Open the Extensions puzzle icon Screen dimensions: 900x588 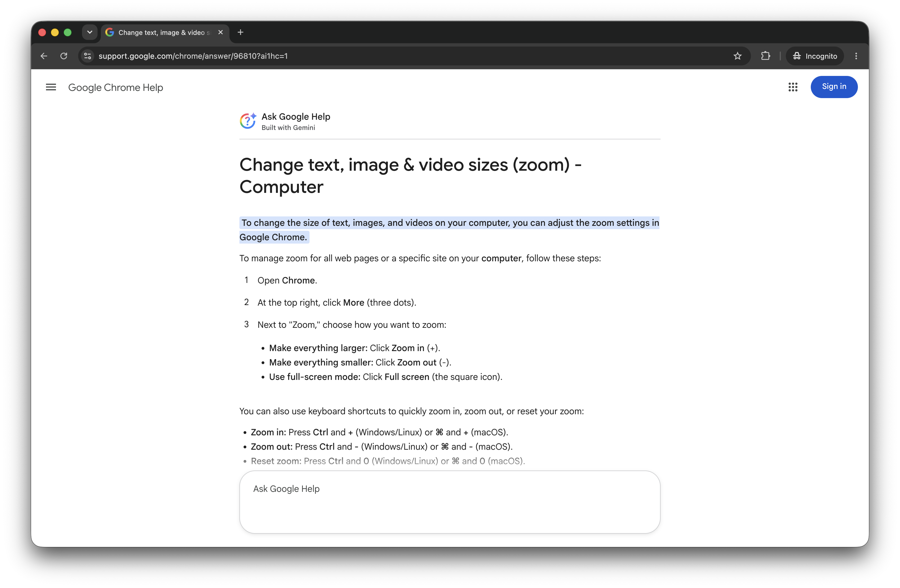pyautogui.click(x=765, y=56)
